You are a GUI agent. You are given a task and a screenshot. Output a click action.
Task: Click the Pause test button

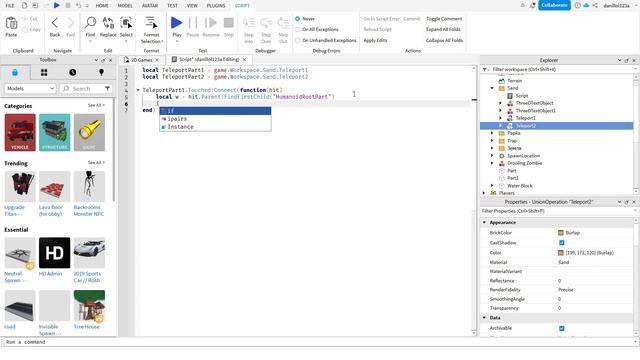[193, 23]
